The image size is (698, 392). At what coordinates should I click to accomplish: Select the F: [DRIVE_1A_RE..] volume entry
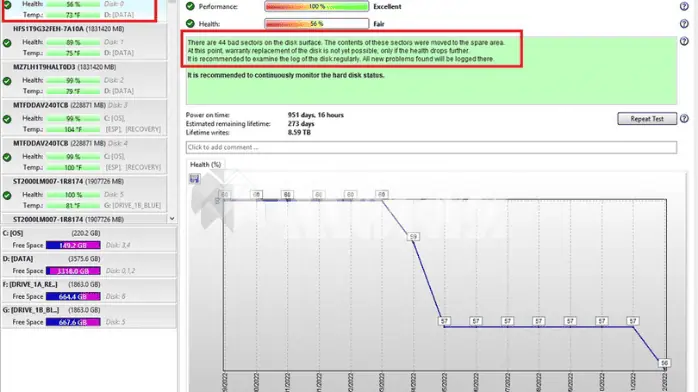(x=89, y=291)
